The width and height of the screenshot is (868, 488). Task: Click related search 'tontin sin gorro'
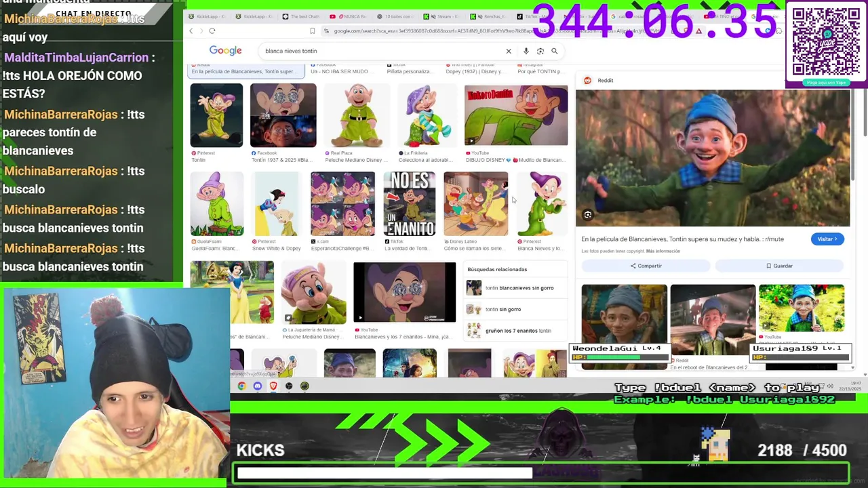517,309
